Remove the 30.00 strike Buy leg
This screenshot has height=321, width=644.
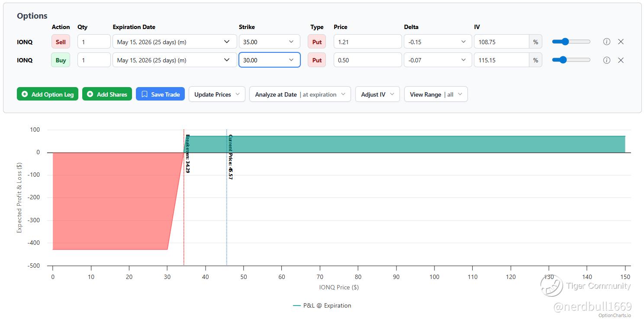621,60
